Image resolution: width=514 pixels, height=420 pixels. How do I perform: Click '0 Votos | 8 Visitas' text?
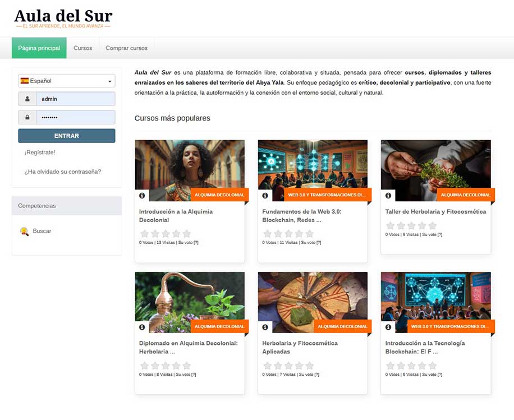pyautogui.click(x=155, y=375)
